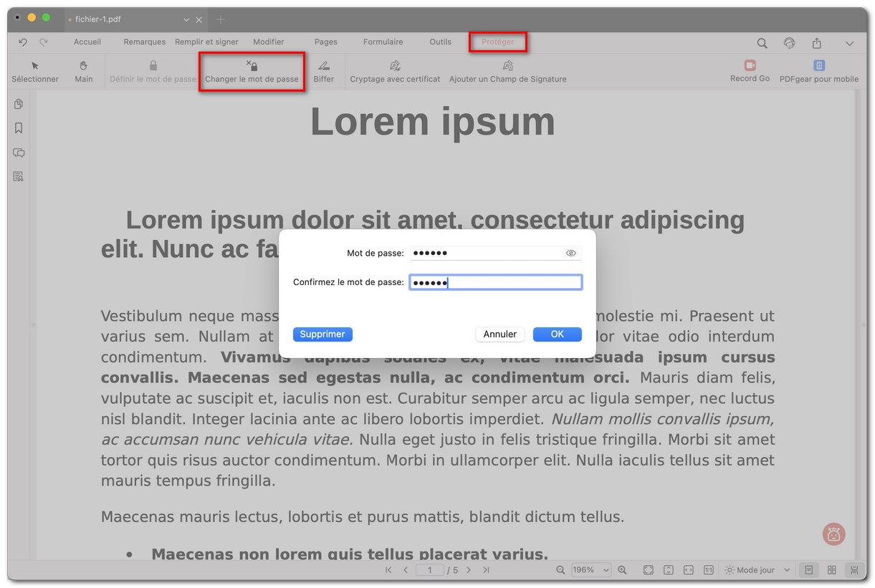Open the comments panel in the sidebar
Image resolution: width=875 pixels, height=588 pixels.
(19, 153)
